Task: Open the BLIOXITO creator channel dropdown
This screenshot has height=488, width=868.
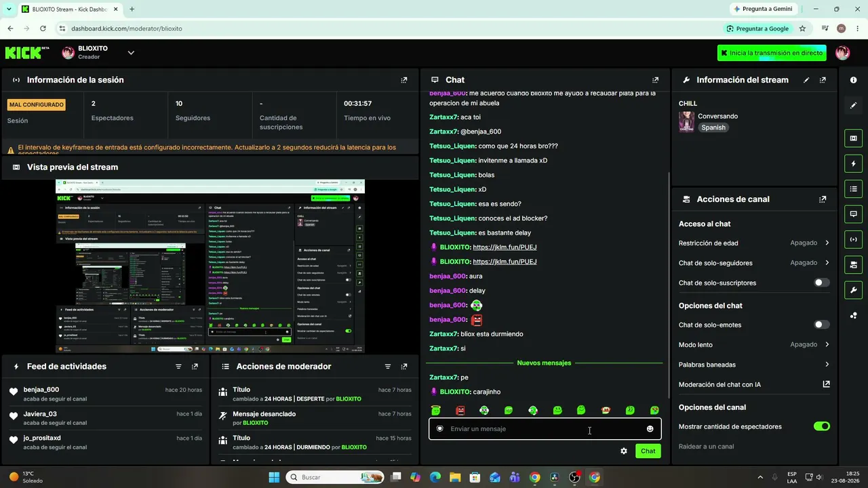Action: point(131,53)
